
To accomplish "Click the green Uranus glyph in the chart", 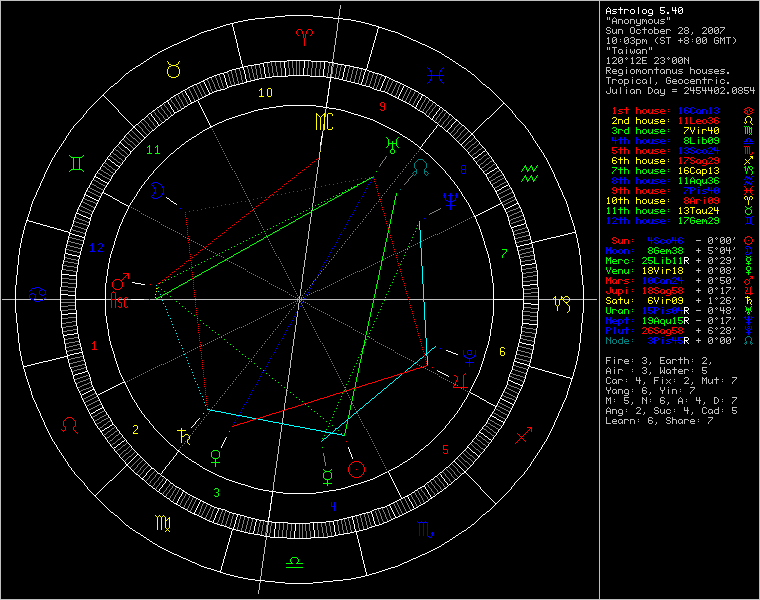I will [392, 145].
